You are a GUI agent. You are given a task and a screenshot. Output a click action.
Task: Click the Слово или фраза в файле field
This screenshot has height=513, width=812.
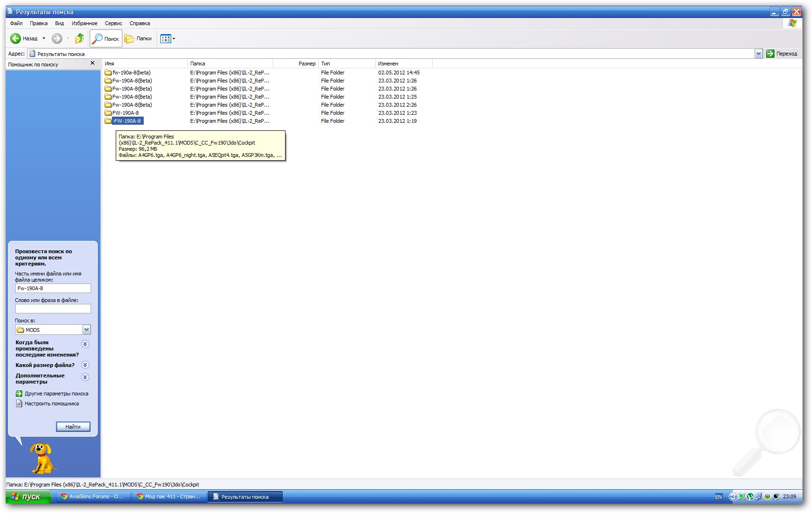tap(53, 309)
